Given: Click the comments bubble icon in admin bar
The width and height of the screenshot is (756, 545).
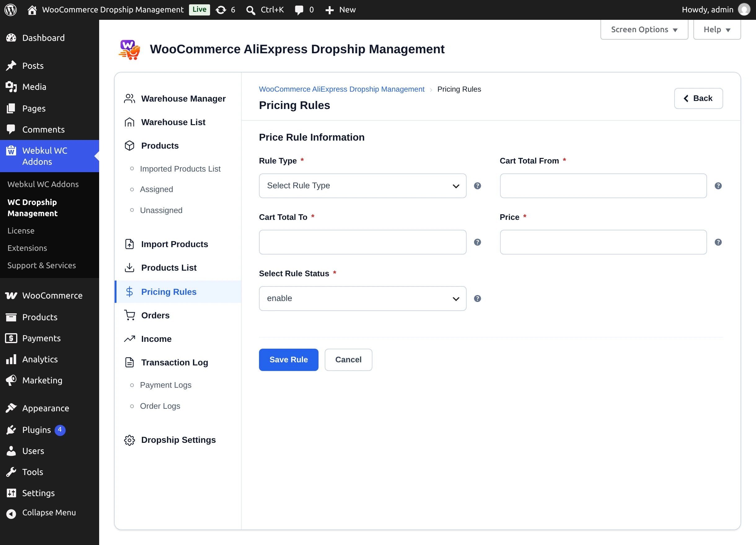Looking at the screenshot, I should click(299, 10).
